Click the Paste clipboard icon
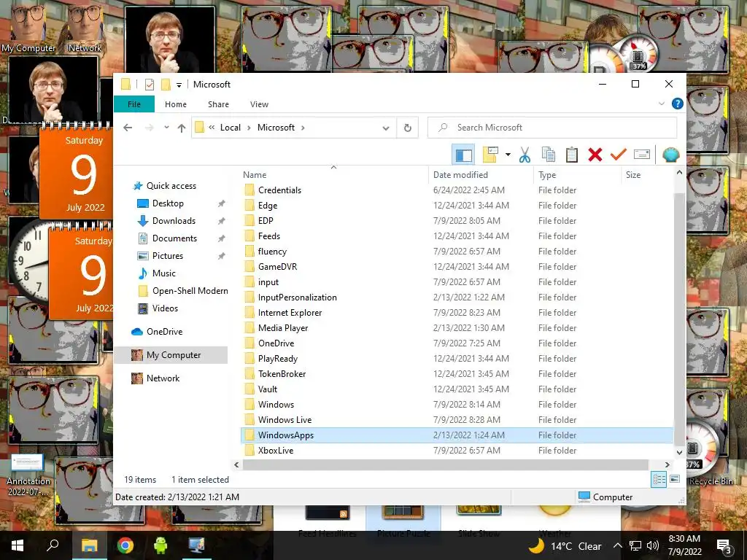The height and width of the screenshot is (560, 747). click(x=572, y=155)
